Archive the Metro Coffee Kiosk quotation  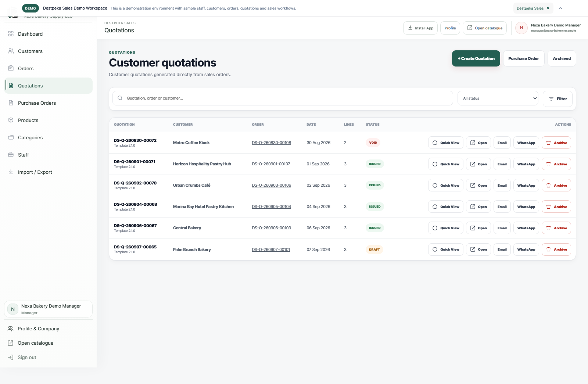coord(556,143)
